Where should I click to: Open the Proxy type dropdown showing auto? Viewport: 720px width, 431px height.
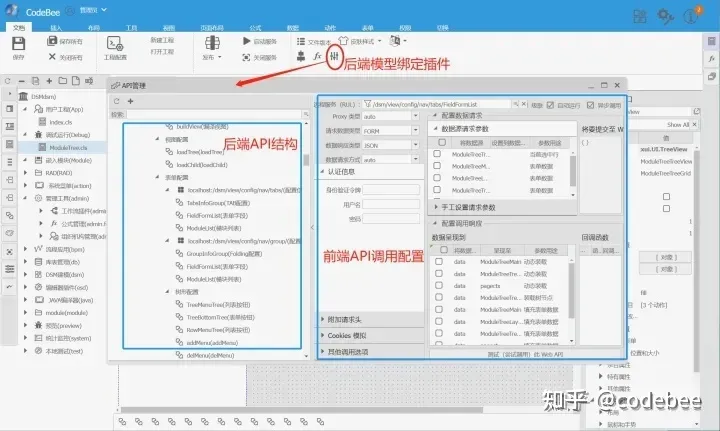(x=415, y=116)
